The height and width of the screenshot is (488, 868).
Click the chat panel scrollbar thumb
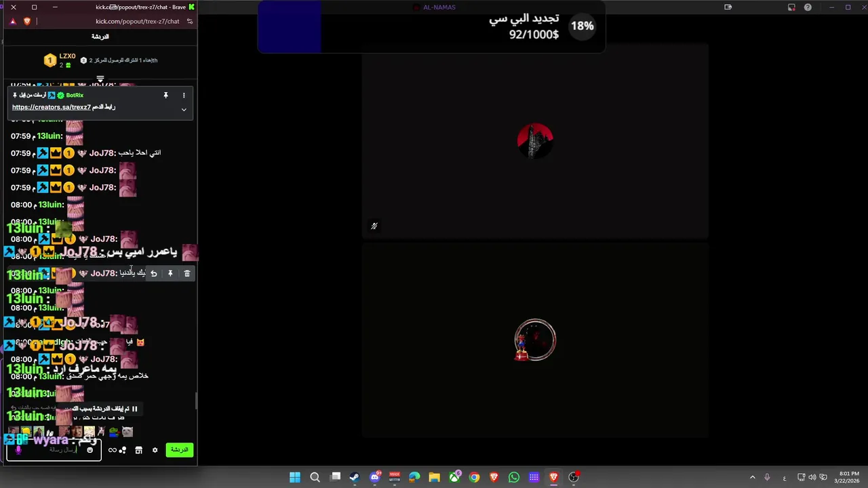(197, 401)
